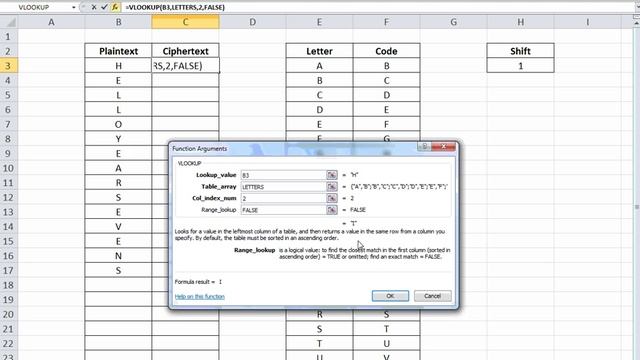This screenshot has width=640, height=360.
Task: Click the Code header cell
Action: [x=386, y=51]
